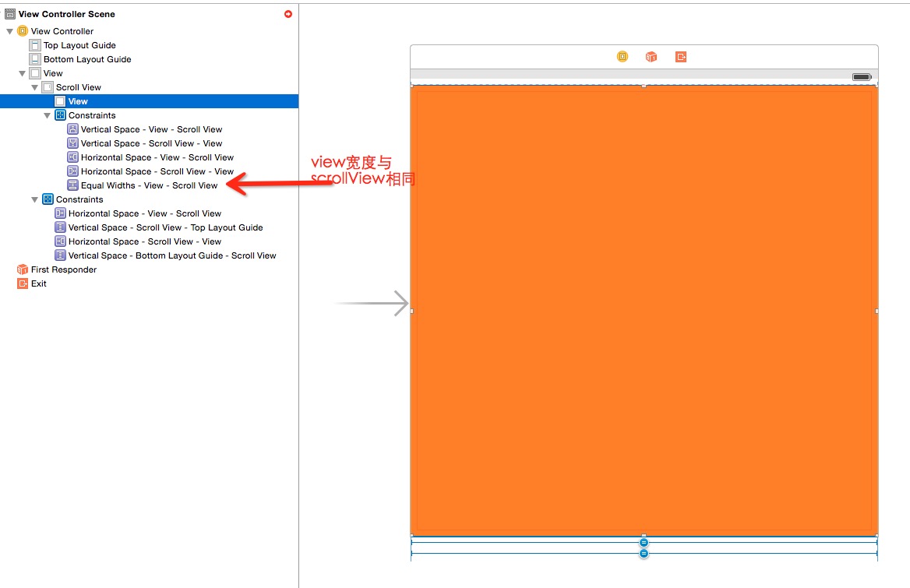Click the First Responder icon in outline
The height and width of the screenshot is (588, 910).
tap(23, 269)
